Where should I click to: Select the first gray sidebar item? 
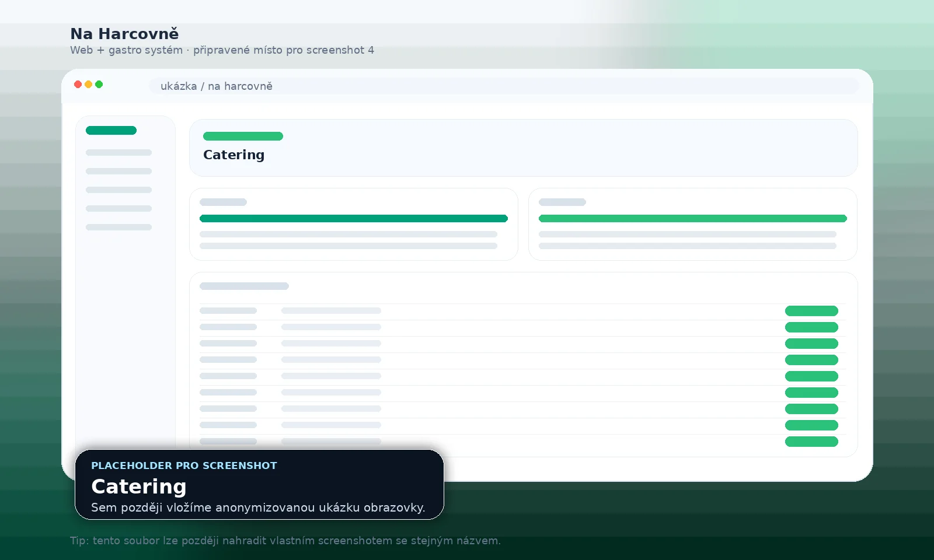click(119, 153)
